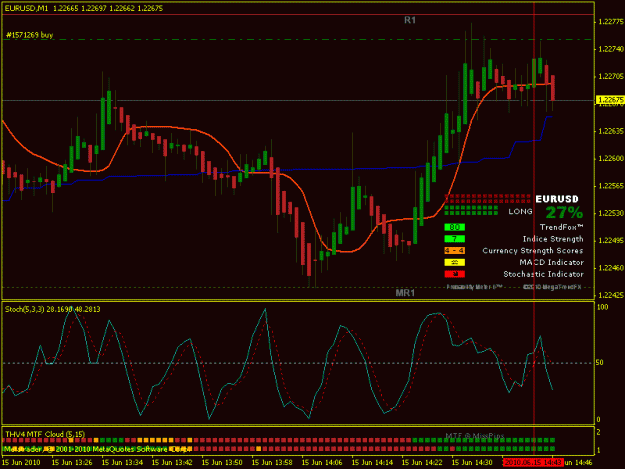The width and height of the screenshot is (625, 469).
Task: Click the Stoch(5,3,3) indicator header
Action: click(53, 309)
